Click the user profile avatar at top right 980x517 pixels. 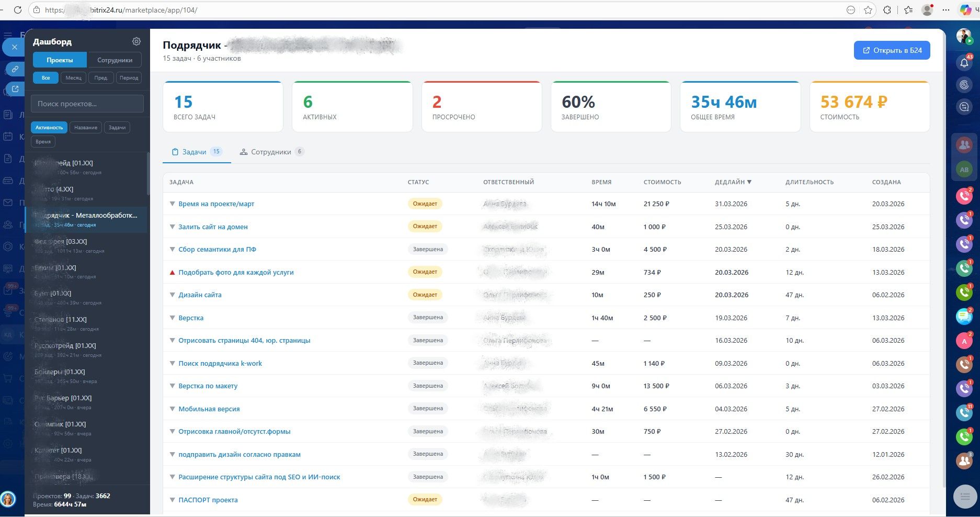pos(963,37)
